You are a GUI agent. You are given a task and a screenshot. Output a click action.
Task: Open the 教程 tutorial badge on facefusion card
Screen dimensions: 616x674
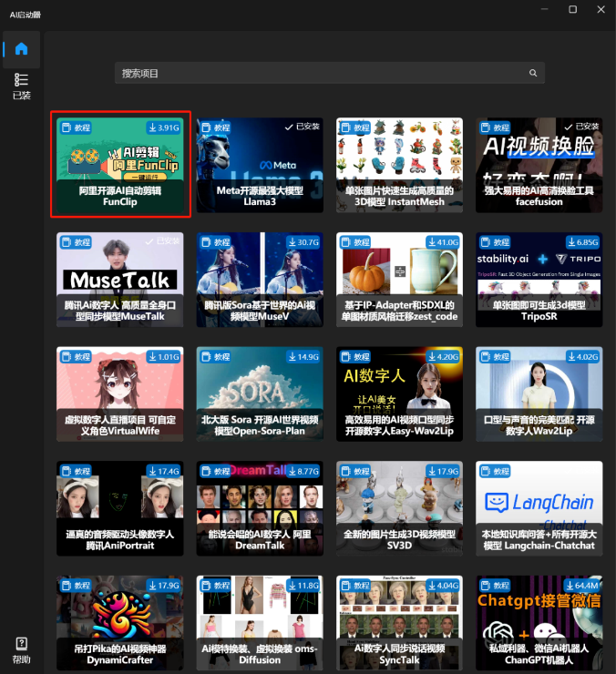pyautogui.click(x=495, y=128)
